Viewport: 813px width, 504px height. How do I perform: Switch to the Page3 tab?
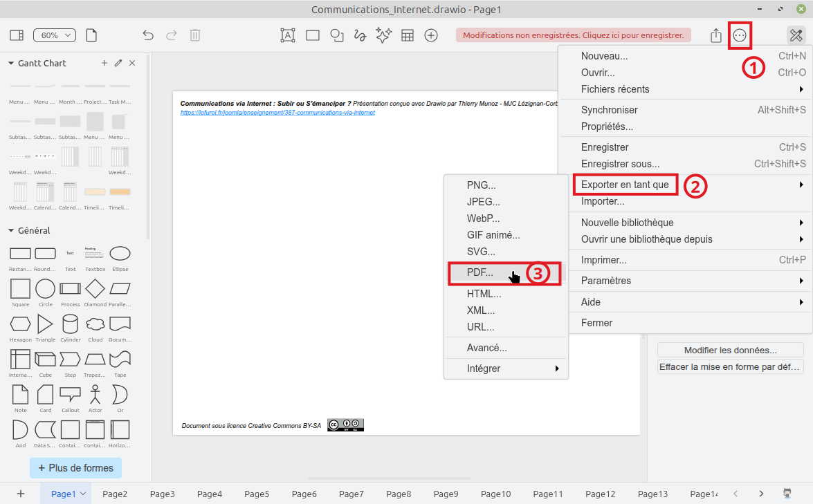click(x=162, y=494)
